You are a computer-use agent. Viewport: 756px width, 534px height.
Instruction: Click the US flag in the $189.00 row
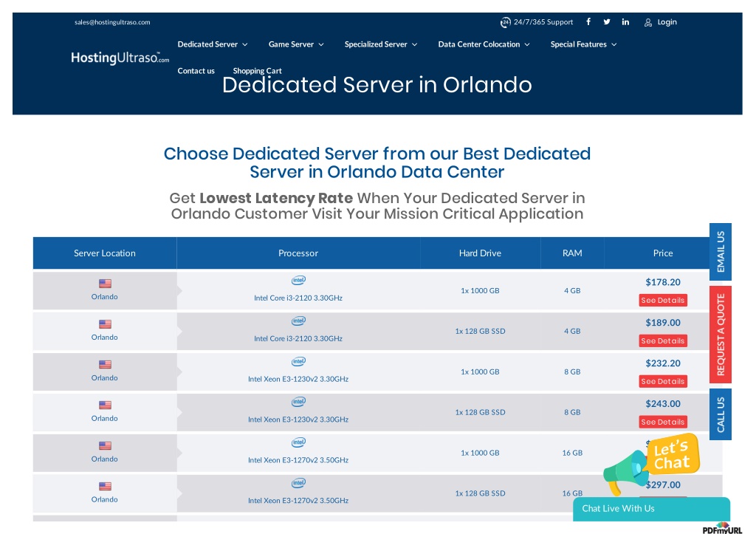pyautogui.click(x=105, y=324)
